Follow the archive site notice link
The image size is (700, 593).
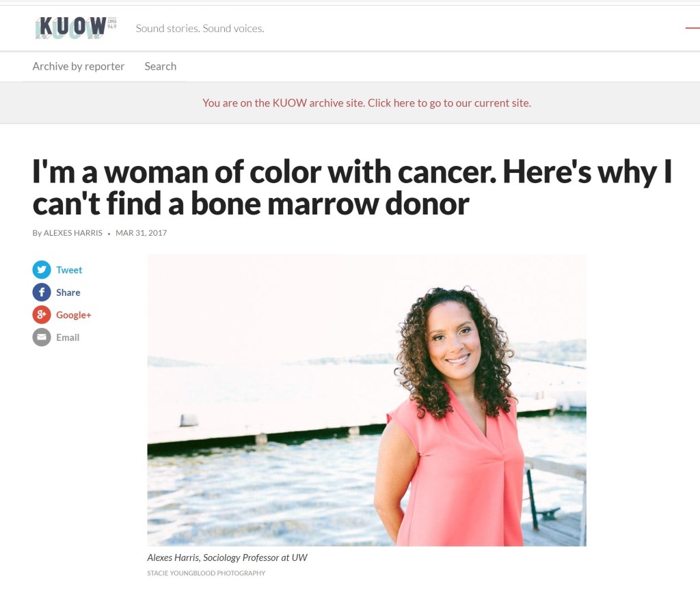(x=366, y=103)
